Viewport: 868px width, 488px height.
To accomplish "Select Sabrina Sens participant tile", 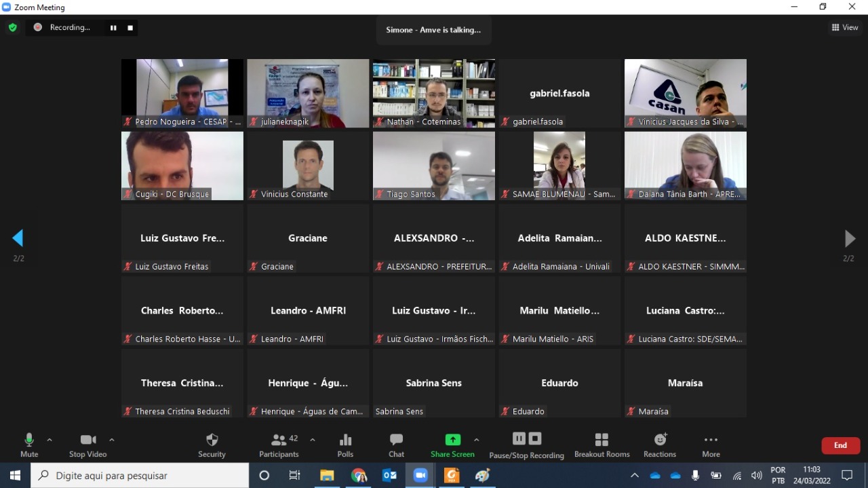I will click(x=433, y=383).
